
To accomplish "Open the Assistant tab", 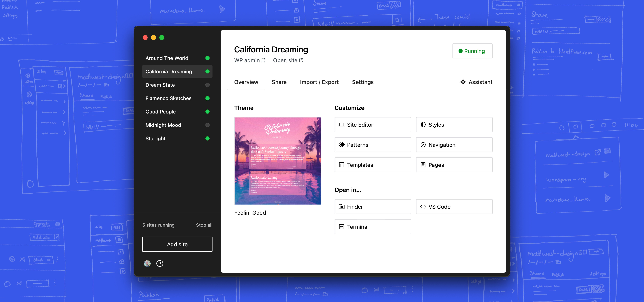I will (476, 82).
